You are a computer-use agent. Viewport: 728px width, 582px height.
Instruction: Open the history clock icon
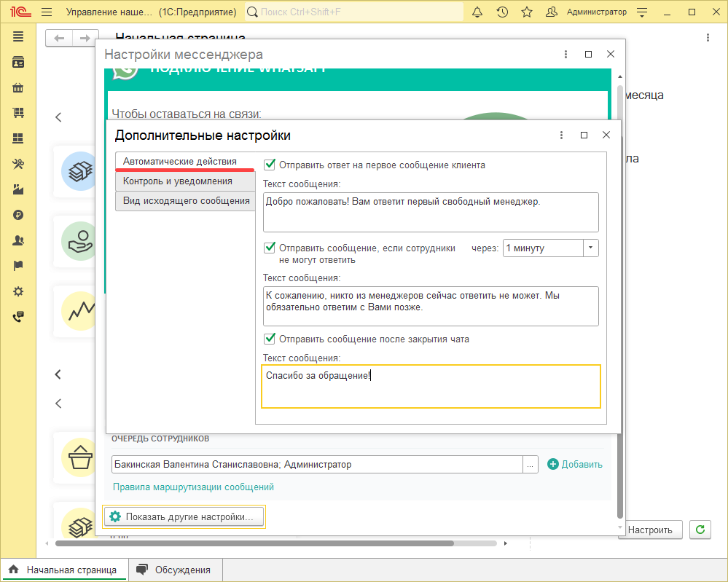point(502,12)
